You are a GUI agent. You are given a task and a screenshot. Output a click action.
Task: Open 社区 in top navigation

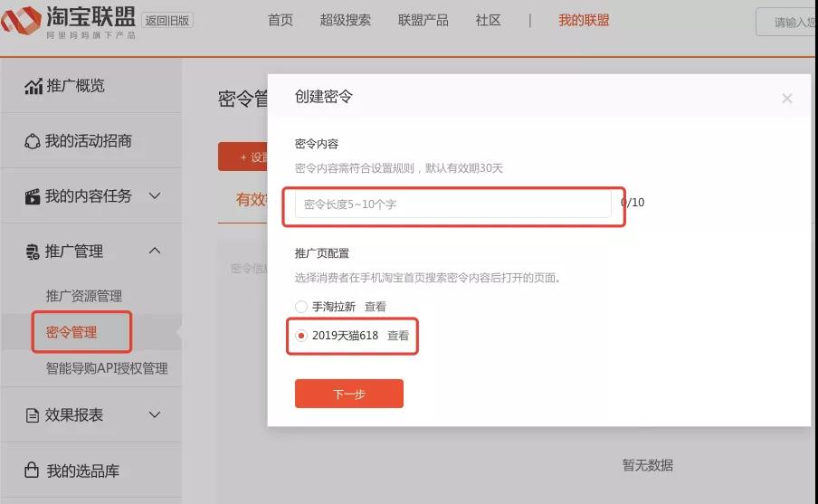coord(488,20)
